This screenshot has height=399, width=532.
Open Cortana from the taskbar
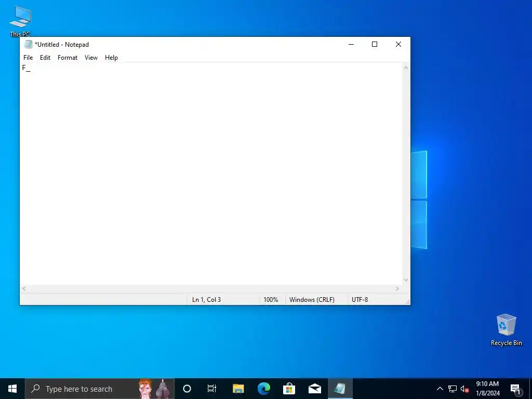(187, 389)
